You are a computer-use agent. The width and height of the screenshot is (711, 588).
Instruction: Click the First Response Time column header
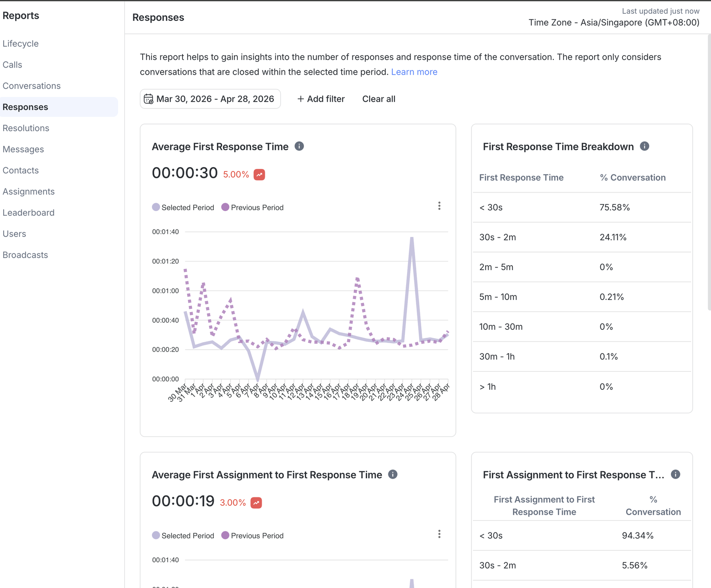tap(521, 177)
